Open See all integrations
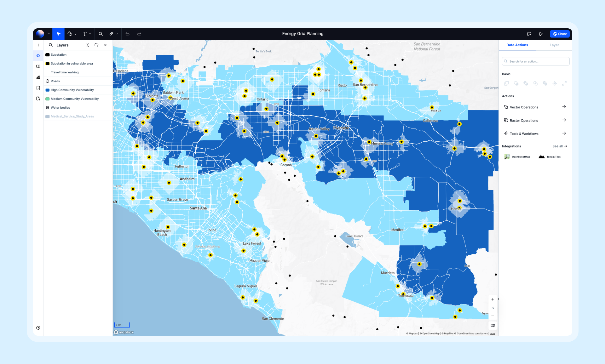 point(560,146)
